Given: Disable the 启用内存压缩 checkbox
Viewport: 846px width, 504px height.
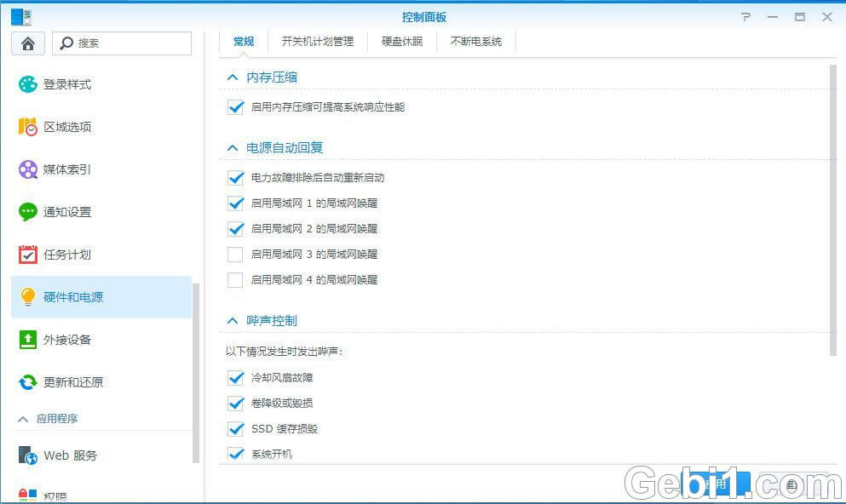Looking at the screenshot, I should coord(236,107).
